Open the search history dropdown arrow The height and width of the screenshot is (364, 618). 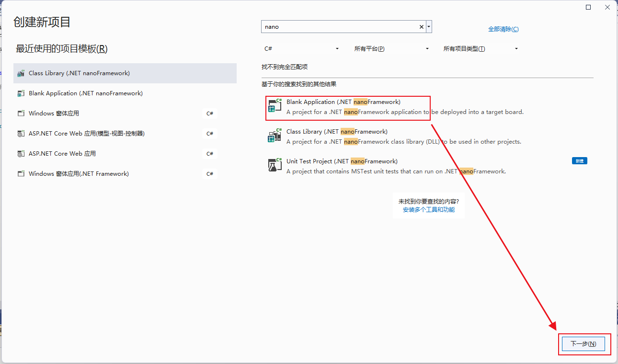click(x=429, y=27)
